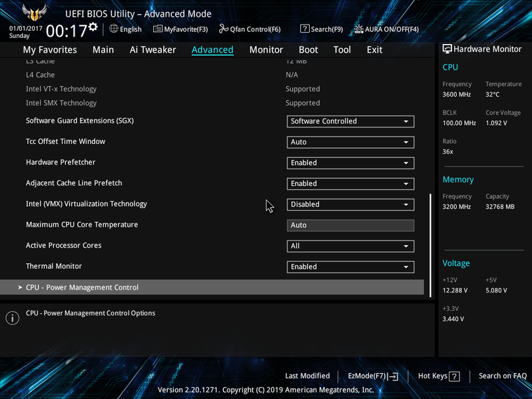Select the Thermal Monitor label
This screenshot has width=532, height=399.
coord(54,266)
